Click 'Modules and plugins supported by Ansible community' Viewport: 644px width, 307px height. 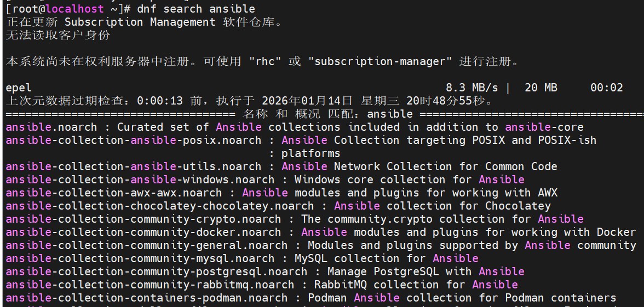[x=472, y=245]
